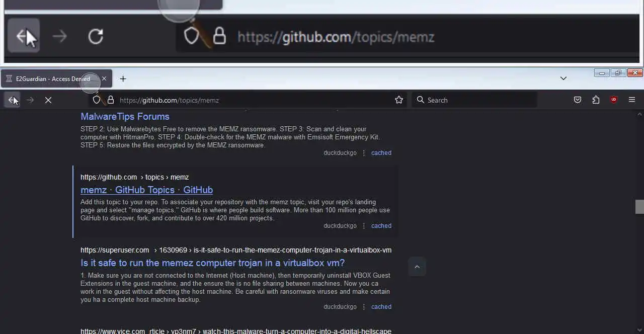Open cached copy of GitHub memz result

click(x=381, y=226)
